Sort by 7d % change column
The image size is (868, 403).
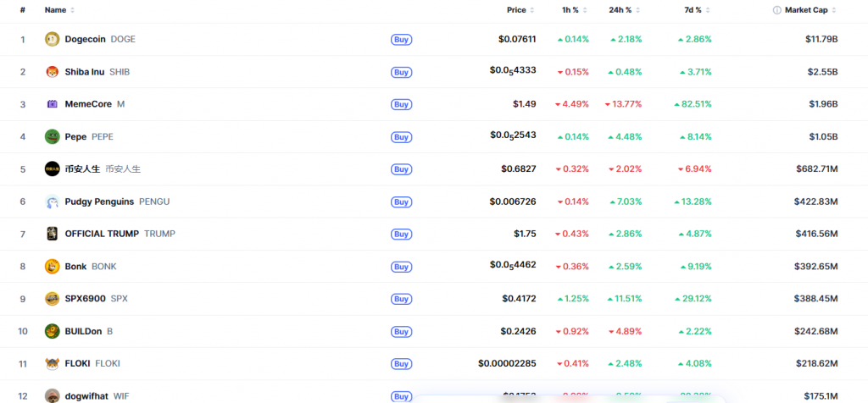pos(697,10)
